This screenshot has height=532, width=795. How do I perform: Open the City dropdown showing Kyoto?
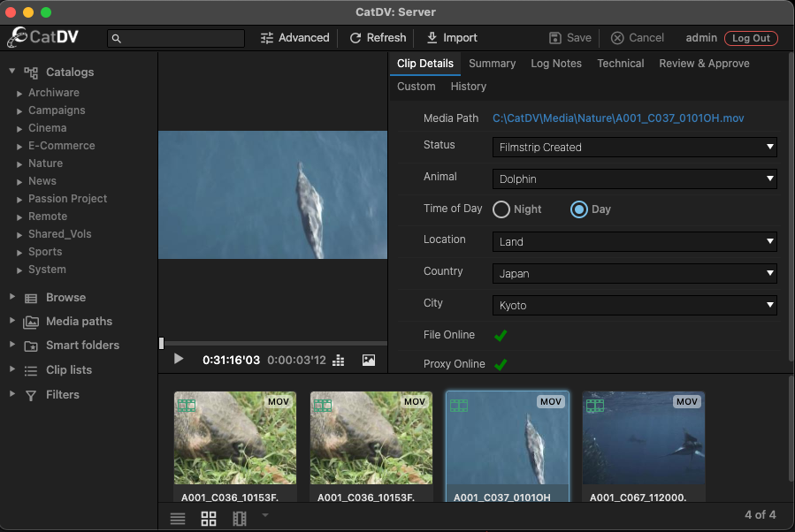tap(634, 306)
